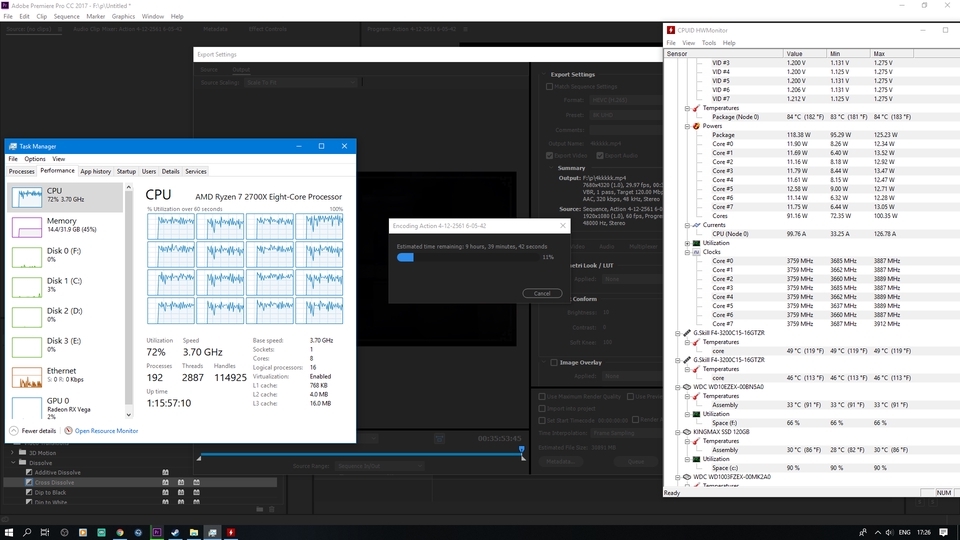Screen dimensions: 960x540
Task: Expand the CPU Utilization node in HWMonitor
Action: pyautogui.click(x=687, y=243)
